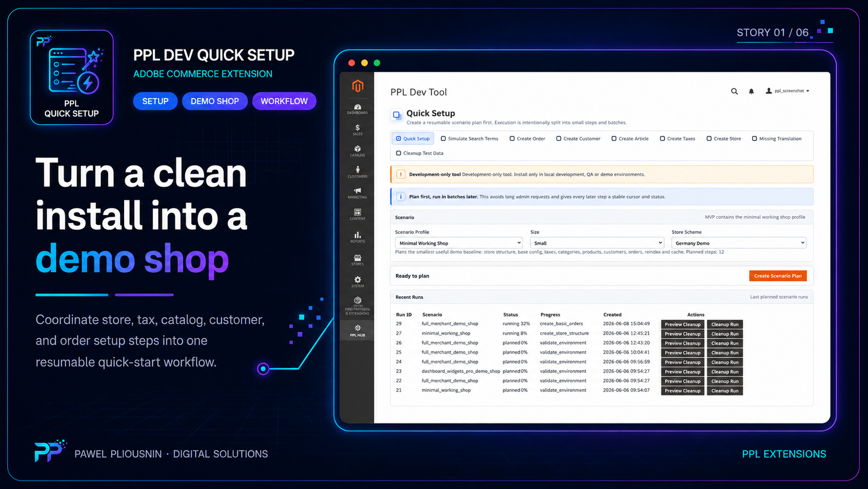Open the Marketing sidebar icon

pyautogui.click(x=357, y=193)
